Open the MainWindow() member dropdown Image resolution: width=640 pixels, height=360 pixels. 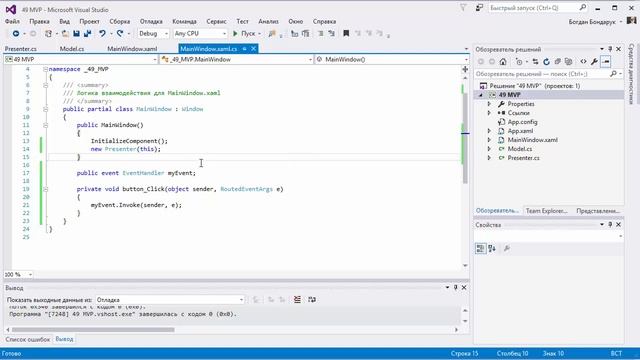click(x=392, y=59)
